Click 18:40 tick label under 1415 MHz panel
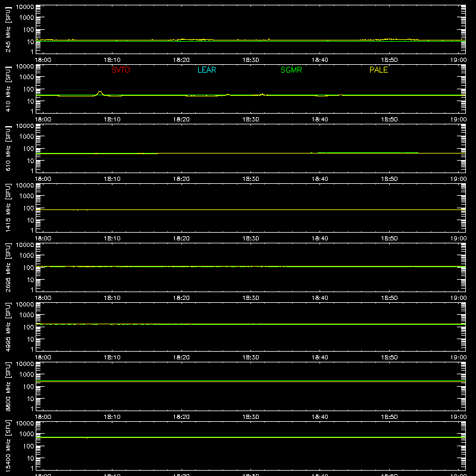 (320, 239)
